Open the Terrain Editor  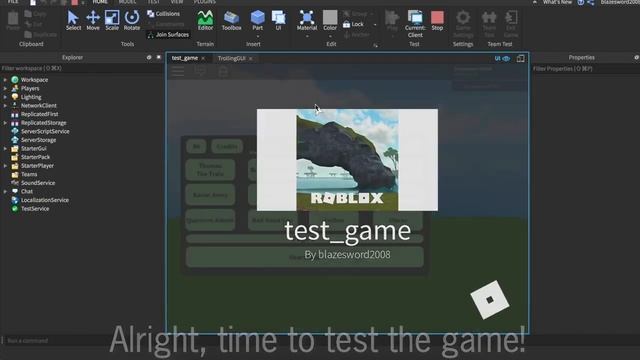point(205,20)
